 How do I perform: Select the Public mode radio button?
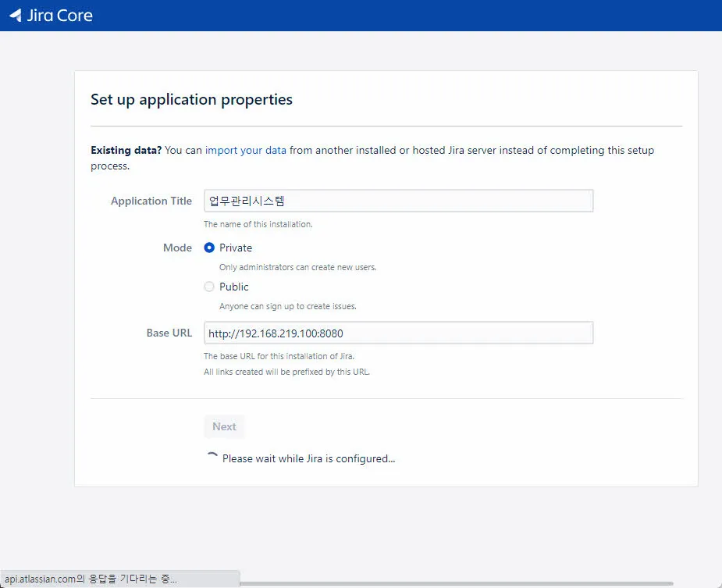click(209, 287)
